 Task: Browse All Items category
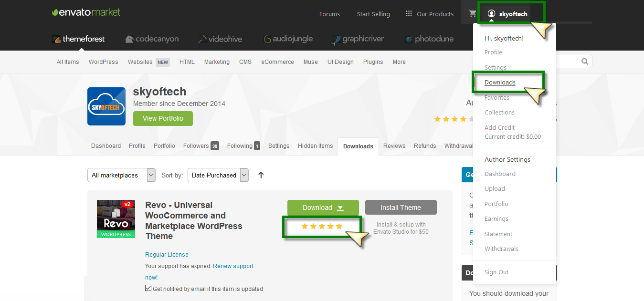[x=68, y=62]
